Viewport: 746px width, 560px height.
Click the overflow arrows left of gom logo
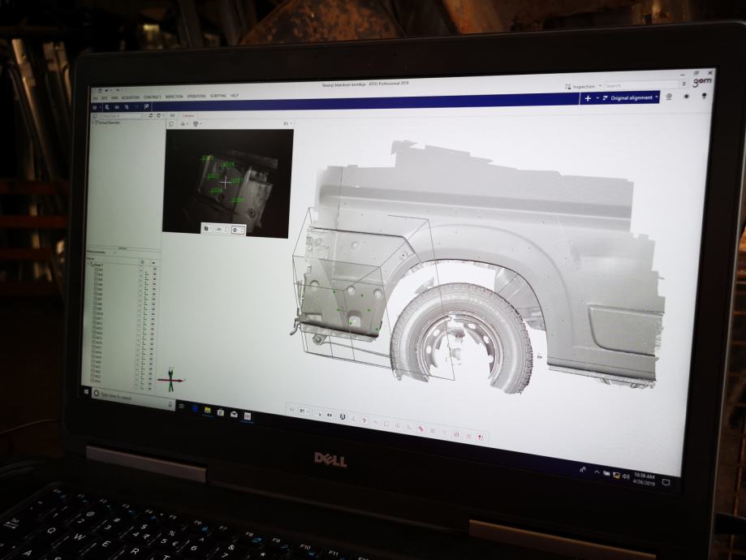pyautogui.click(x=683, y=84)
